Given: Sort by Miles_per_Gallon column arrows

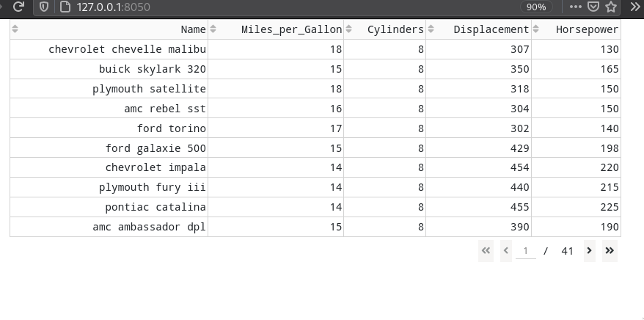Looking at the screenshot, I should pos(213,29).
